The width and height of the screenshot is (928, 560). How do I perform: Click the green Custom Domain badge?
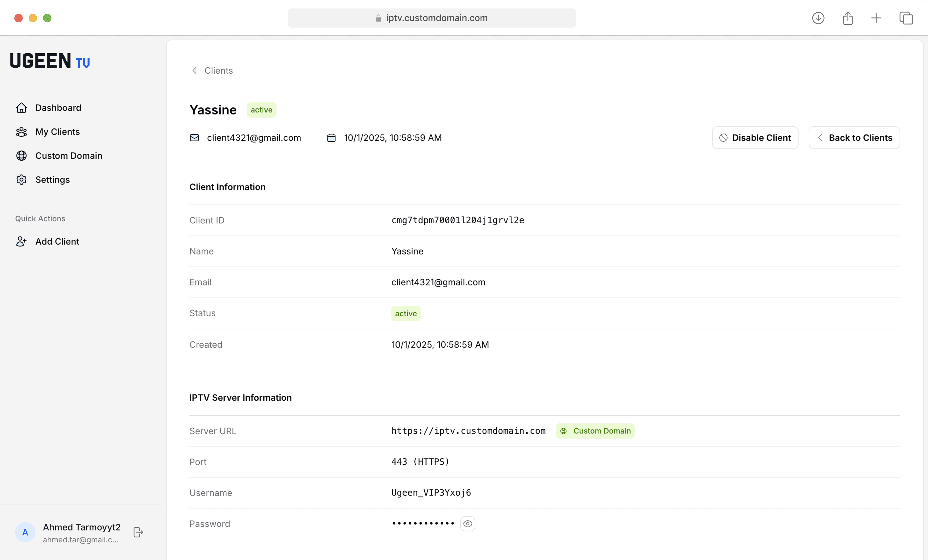(595, 431)
